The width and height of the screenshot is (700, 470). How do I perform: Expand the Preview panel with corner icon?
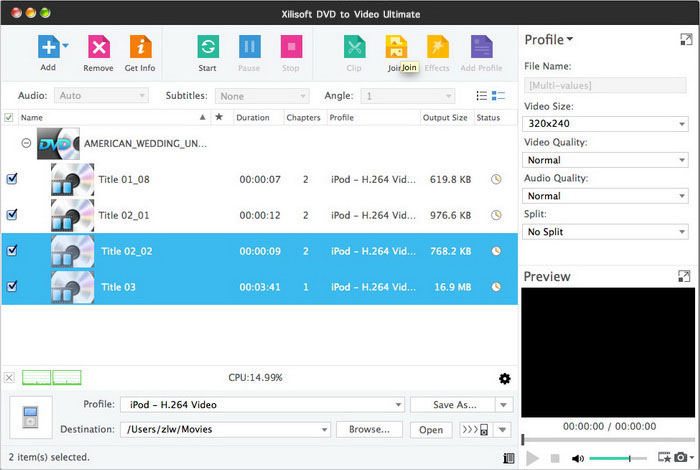(x=684, y=276)
